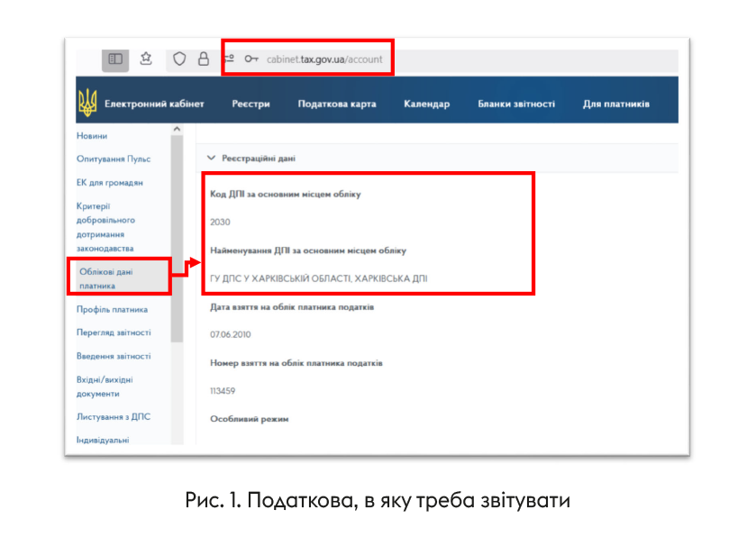Screen dimensions: 756x537
Task: Click the Реєстраційні дані section header text
Action: click(259, 158)
